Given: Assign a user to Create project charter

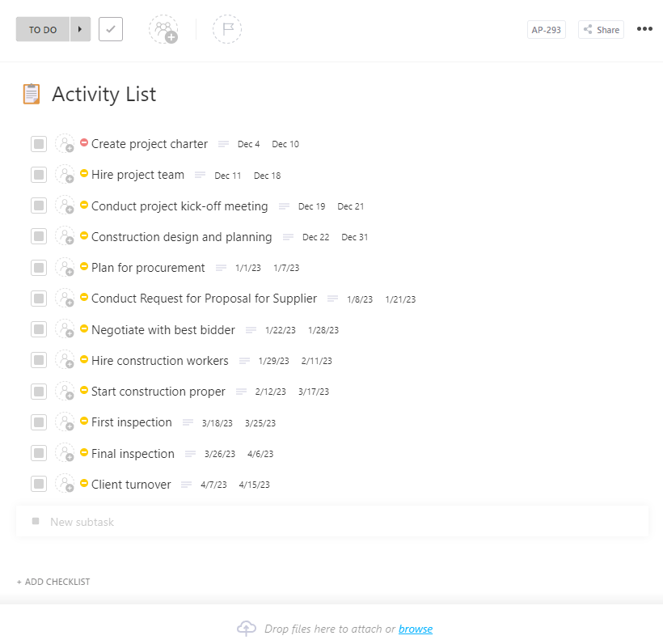Looking at the screenshot, I should tap(65, 144).
